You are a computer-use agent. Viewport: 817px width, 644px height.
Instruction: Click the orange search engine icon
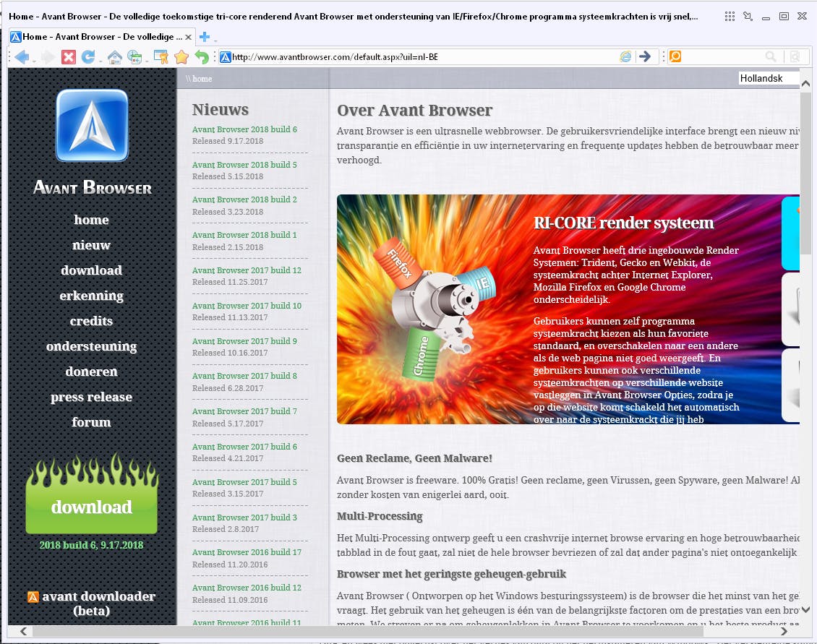point(675,56)
